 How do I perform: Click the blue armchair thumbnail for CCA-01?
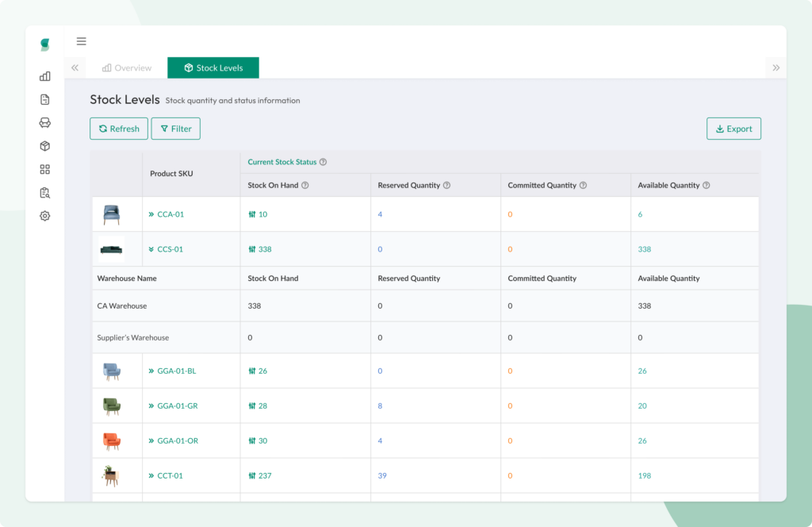[111, 214]
